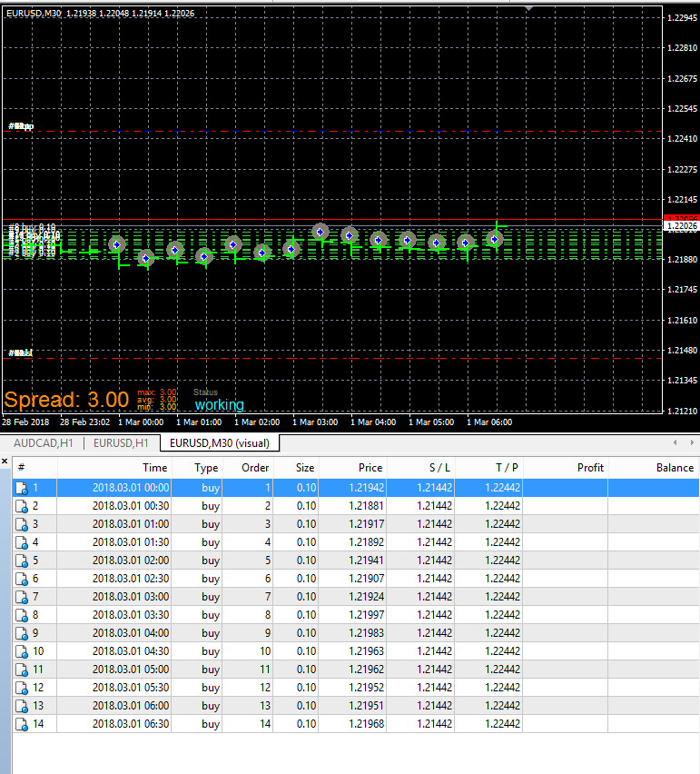Sort table by Order column header

248,468
